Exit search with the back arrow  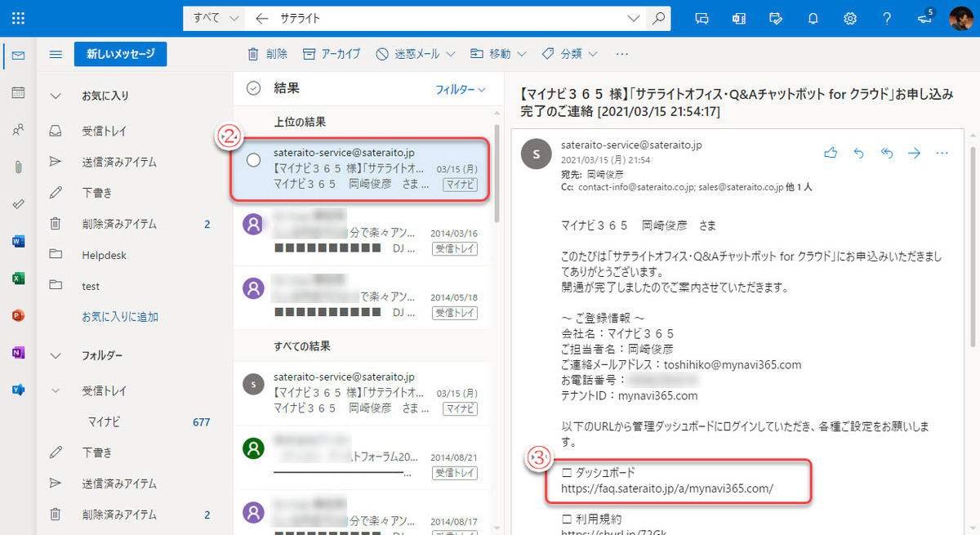click(261, 18)
